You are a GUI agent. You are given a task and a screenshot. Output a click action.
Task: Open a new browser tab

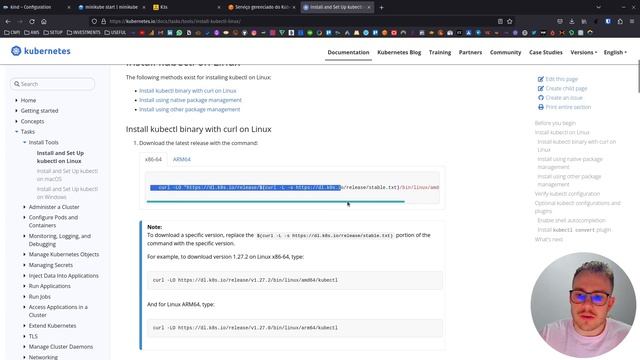[381, 7]
